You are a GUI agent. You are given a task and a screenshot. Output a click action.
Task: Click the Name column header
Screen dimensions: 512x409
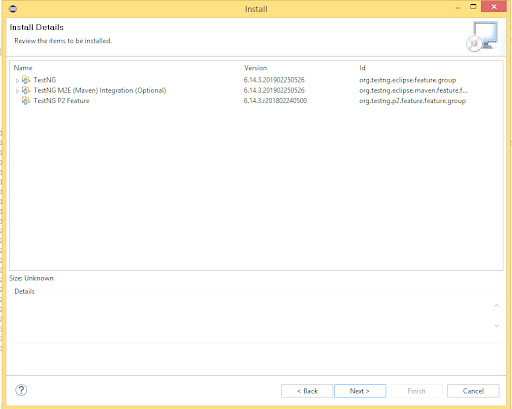click(x=23, y=68)
